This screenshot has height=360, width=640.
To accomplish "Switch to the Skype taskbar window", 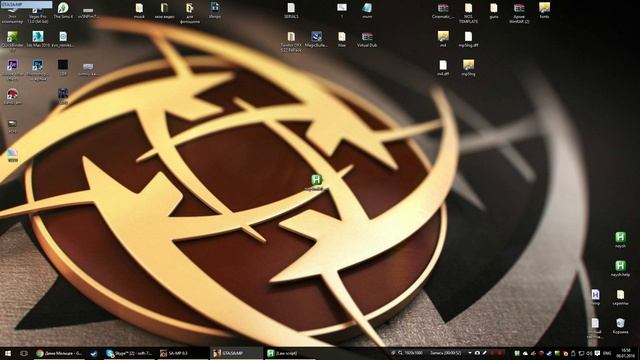I will pos(129,353).
